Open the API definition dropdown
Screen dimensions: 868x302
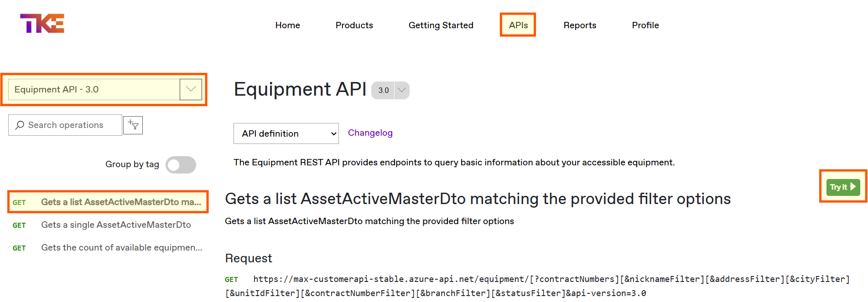[x=286, y=133]
